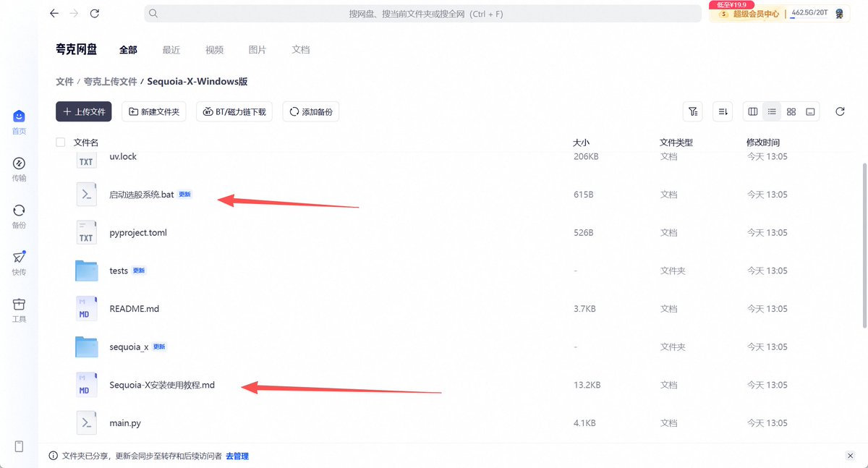This screenshot has width=868, height=468.
Task: Click the 去管理 link
Action: click(x=237, y=456)
